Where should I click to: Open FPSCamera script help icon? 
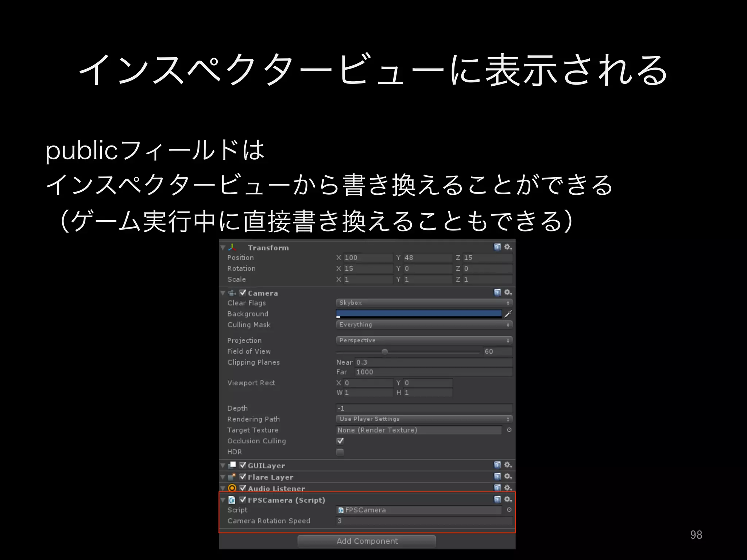(497, 499)
